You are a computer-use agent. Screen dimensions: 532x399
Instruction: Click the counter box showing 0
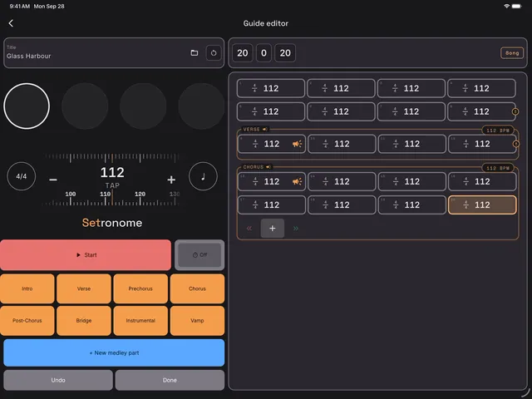[264, 53]
